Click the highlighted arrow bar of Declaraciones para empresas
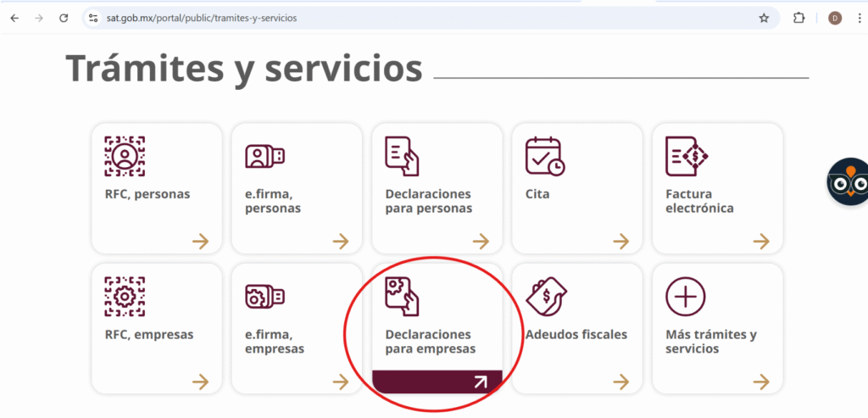The width and height of the screenshot is (868, 418). click(437, 382)
